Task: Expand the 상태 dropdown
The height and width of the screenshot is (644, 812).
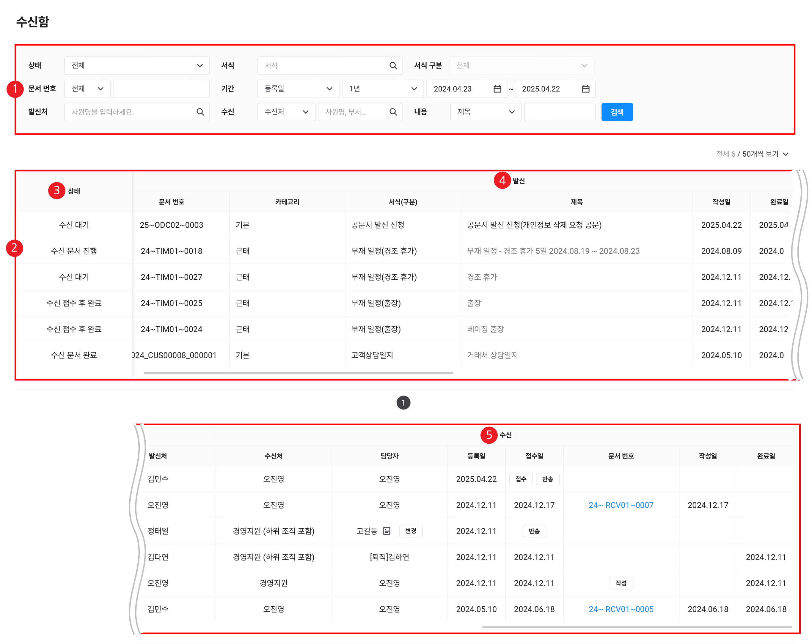Action: point(137,65)
